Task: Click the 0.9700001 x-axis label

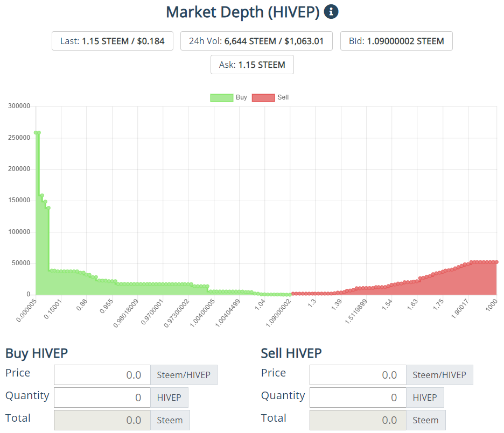Action: coord(152,311)
